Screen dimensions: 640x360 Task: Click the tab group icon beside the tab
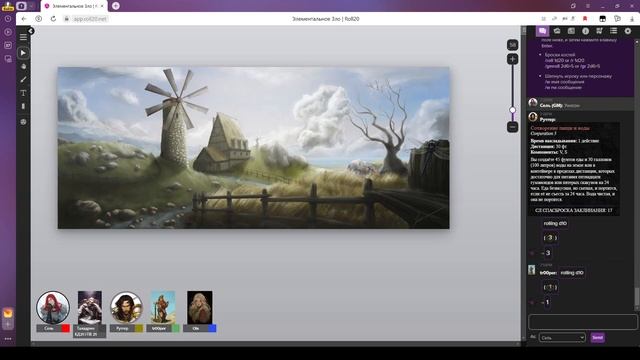pyautogui.click(x=22, y=6)
